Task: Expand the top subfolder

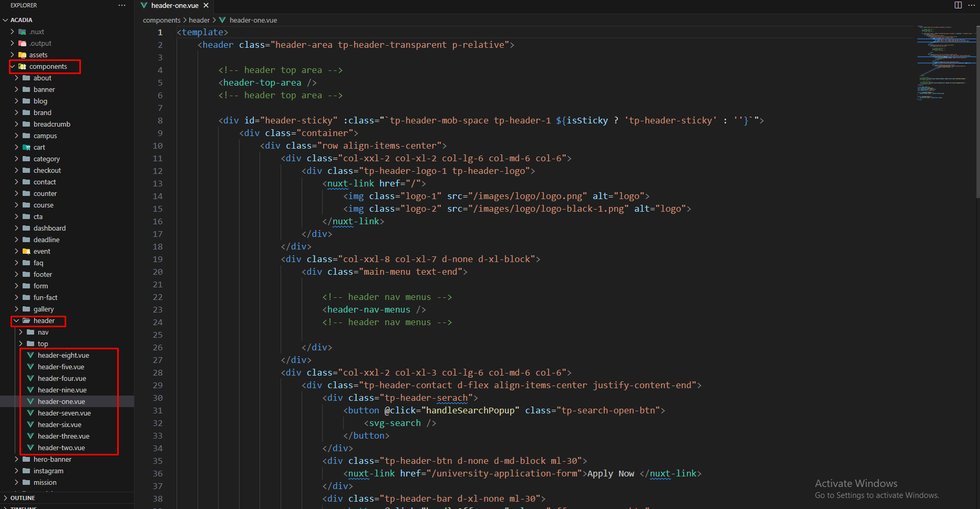Action: pos(20,344)
